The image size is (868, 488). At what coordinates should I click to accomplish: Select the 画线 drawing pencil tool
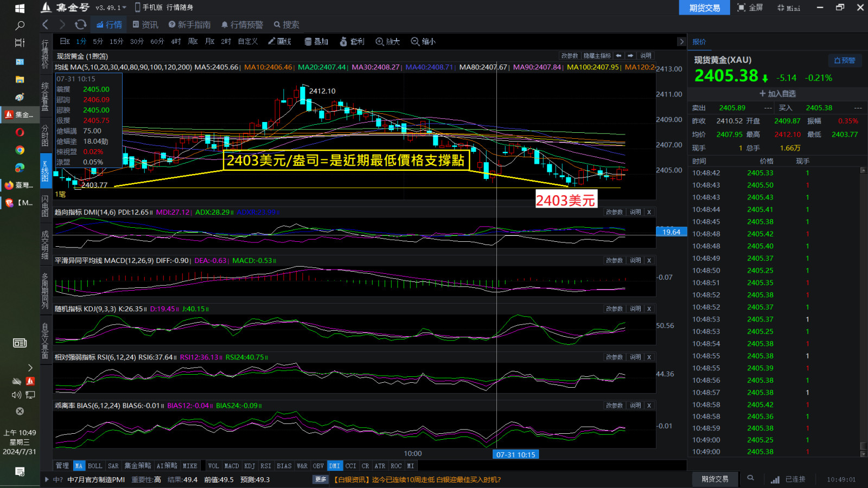[x=279, y=41]
